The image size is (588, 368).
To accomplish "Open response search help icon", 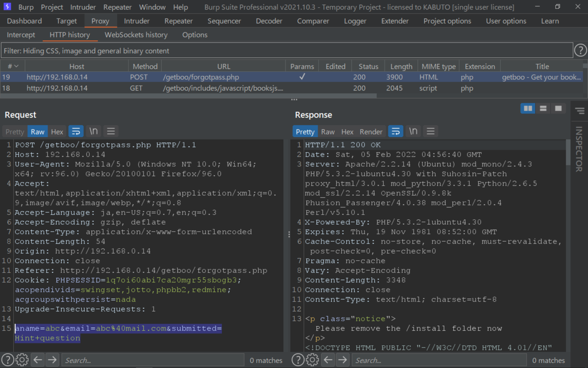I will coord(298,360).
